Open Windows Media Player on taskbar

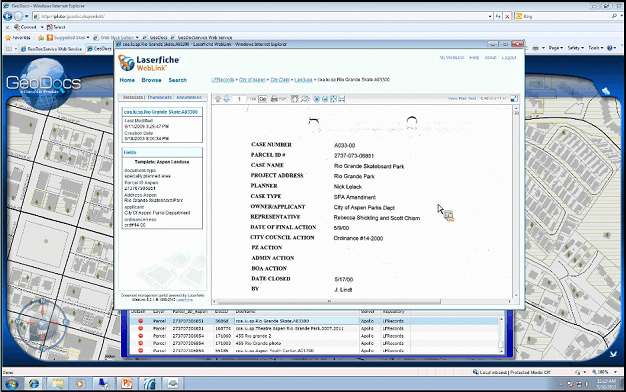pyautogui.click(x=80, y=384)
